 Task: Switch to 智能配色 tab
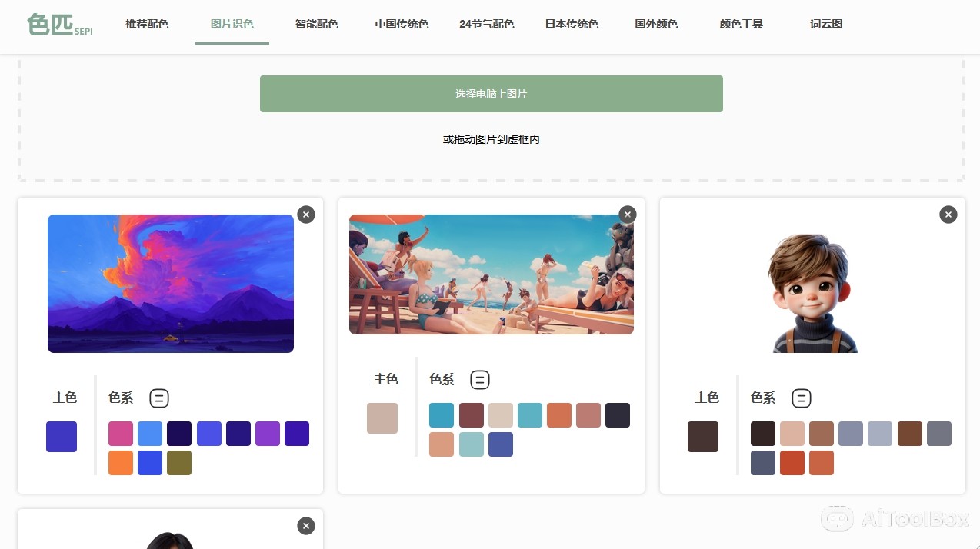coord(316,24)
